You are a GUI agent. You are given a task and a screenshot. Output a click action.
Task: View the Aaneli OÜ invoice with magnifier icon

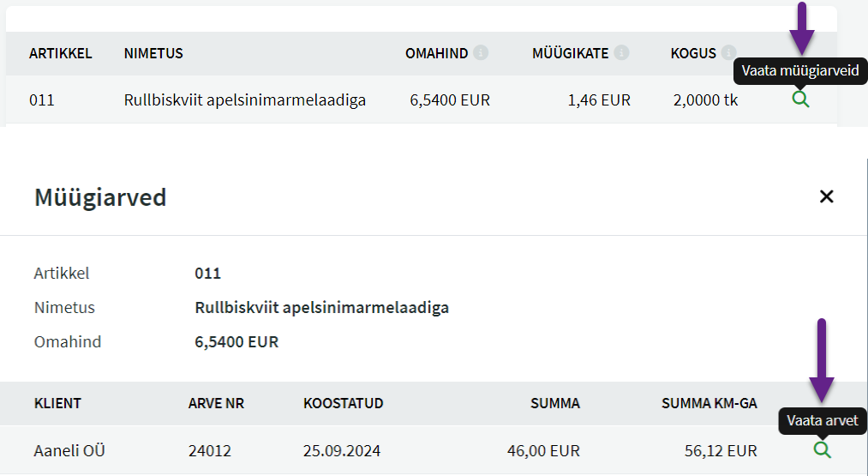tap(823, 449)
